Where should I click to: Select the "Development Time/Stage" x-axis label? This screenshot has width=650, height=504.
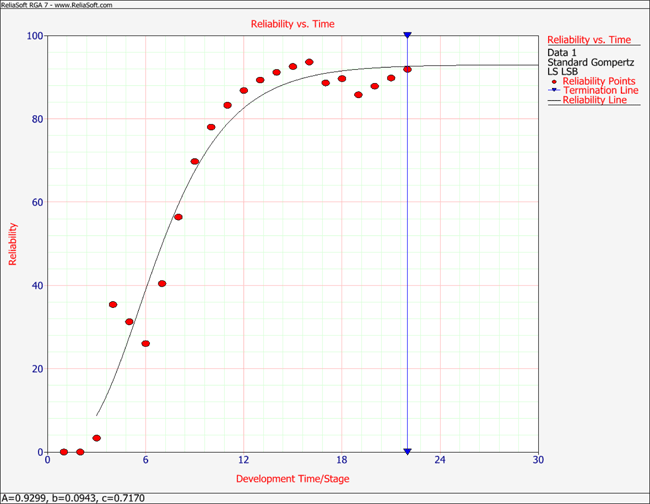coord(290,478)
